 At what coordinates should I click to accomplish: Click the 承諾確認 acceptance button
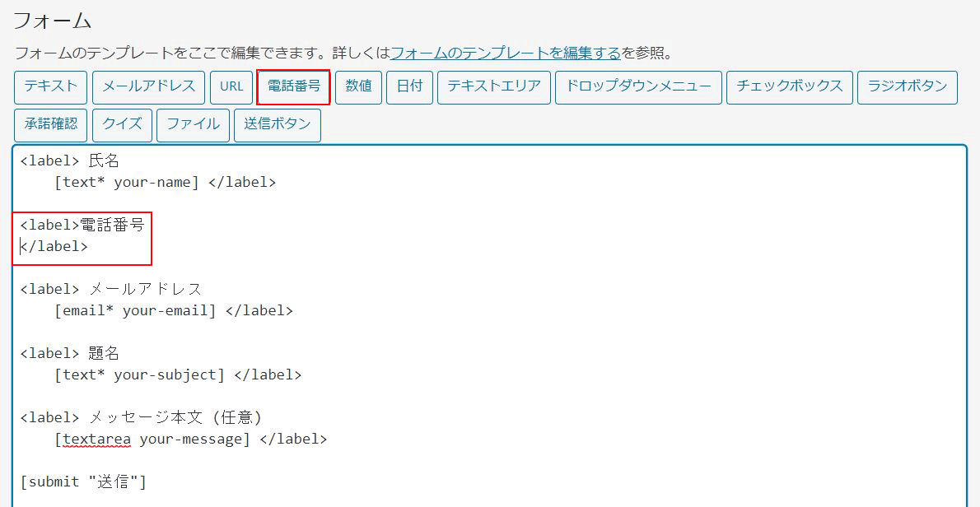(x=51, y=125)
